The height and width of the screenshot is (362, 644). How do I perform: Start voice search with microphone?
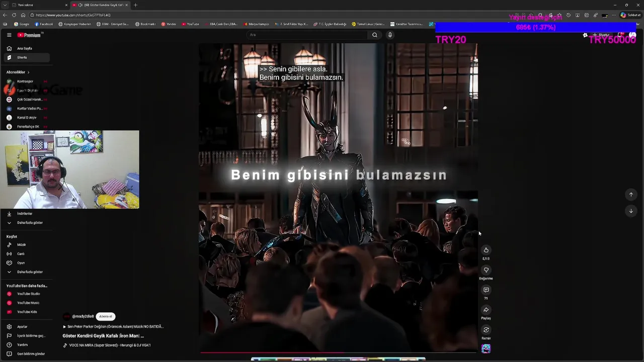390,35
